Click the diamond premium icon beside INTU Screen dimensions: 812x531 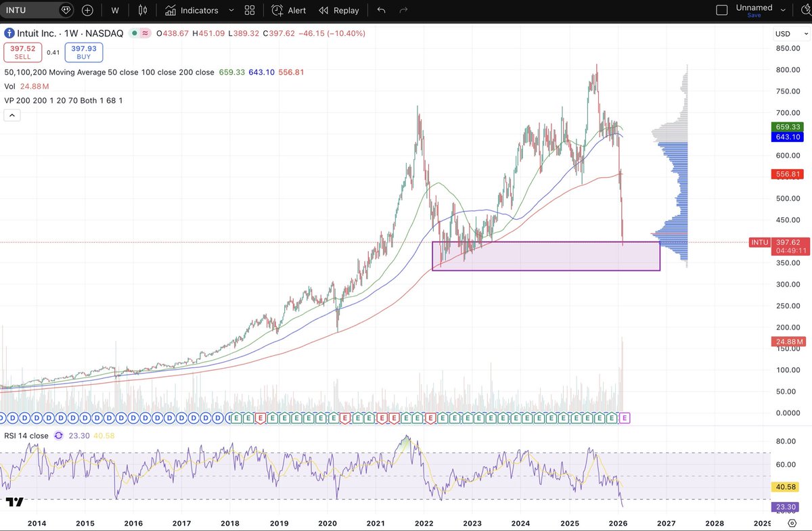point(66,10)
